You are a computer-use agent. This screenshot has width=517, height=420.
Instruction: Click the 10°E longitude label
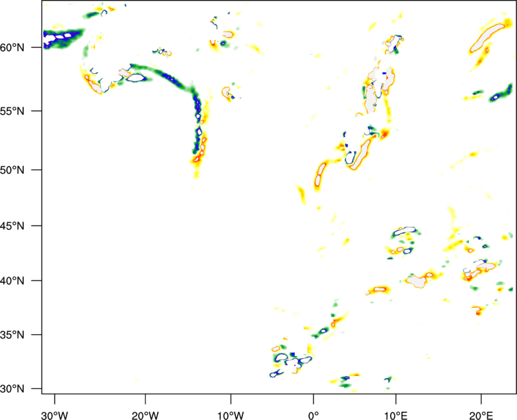click(396, 415)
